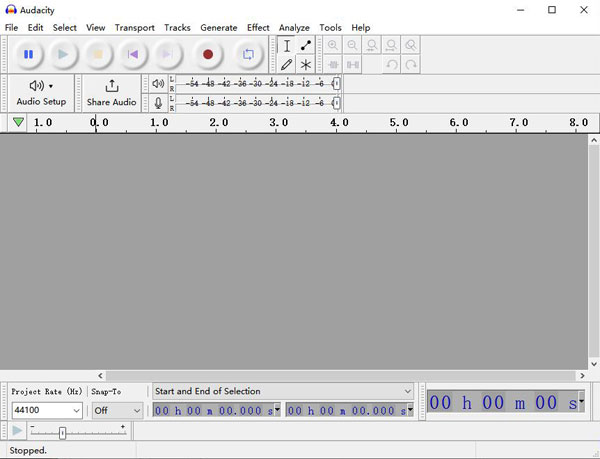Begin recording with the red Record button
The height and width of the screenshot is (459, 600).
tap(208, 54)
